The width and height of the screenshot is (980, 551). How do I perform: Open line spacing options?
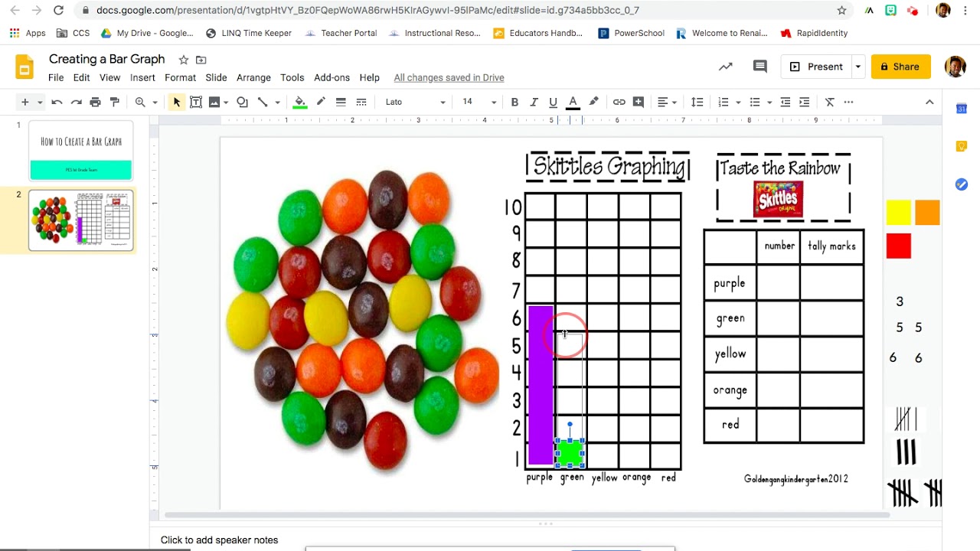(697, 102)
